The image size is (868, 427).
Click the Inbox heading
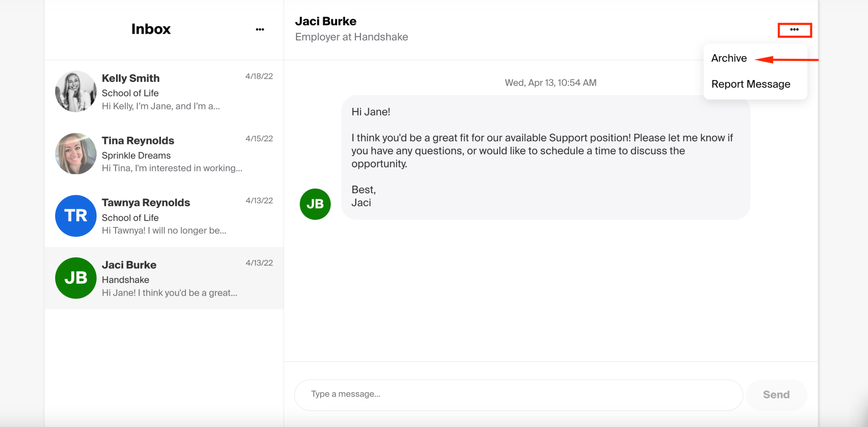tap(151, 29)
